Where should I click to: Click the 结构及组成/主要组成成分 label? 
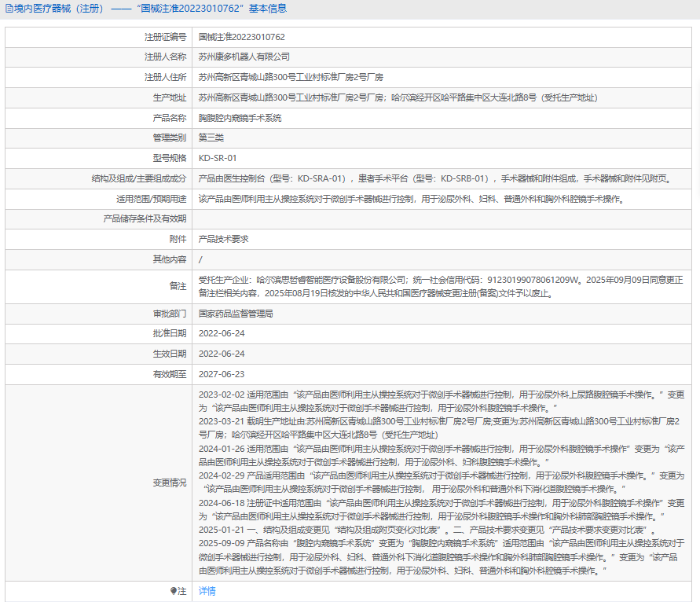pos(139,178)
